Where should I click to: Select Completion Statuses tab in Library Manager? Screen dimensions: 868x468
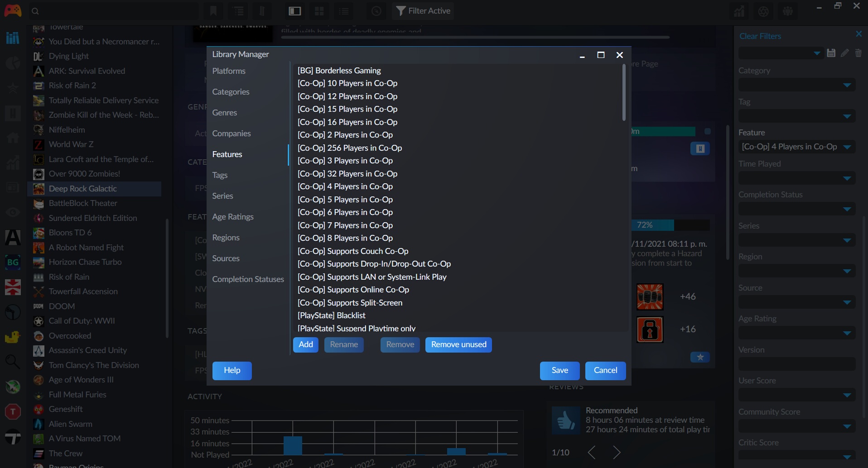point(248,279)
